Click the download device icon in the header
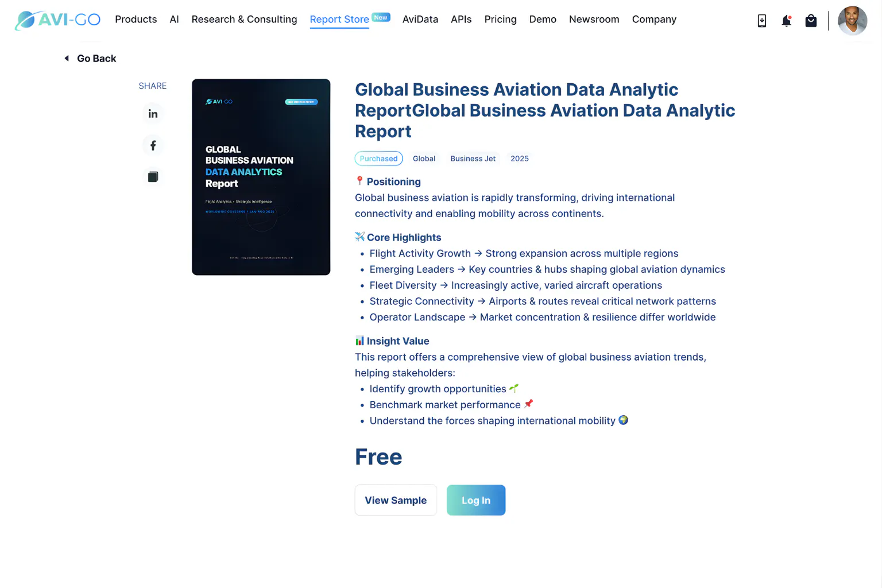 point(762,21)
